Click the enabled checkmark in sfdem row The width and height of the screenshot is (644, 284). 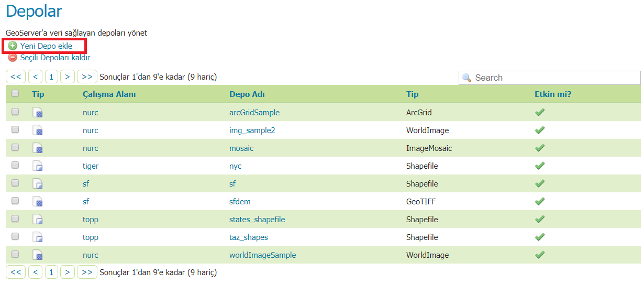coord(540,201)
